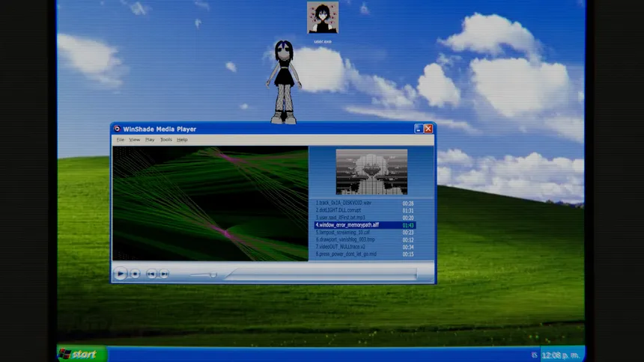Select track 8.press_power_dont_let_go.mid

[365, 254]
